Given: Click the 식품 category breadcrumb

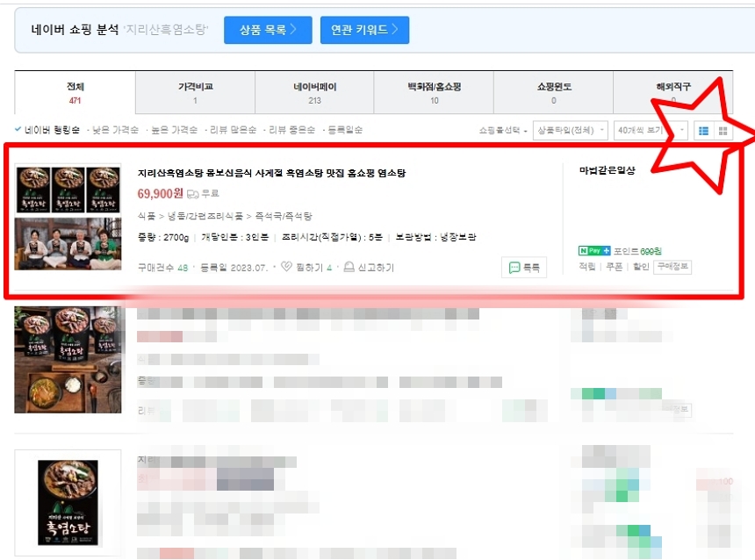Looking at the screenshot, I should pos(147,216).
